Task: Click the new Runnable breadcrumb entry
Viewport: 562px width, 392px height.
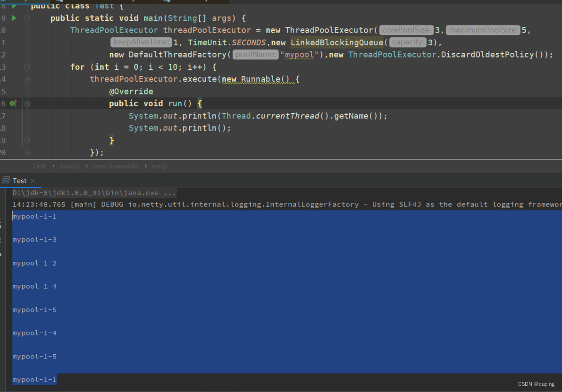Action: tap(115, 166)
